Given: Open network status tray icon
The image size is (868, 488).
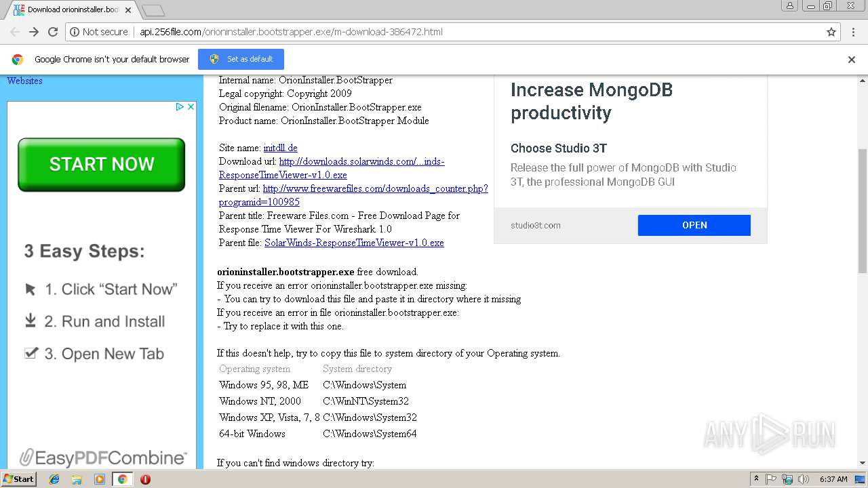Looking at the screenshot, I should click(787, 479).
